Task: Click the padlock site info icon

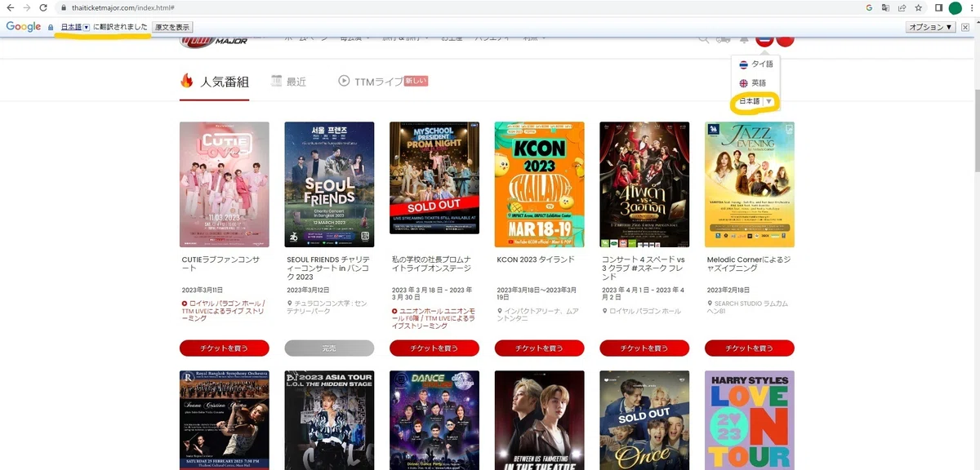Action: click(64, 7)
